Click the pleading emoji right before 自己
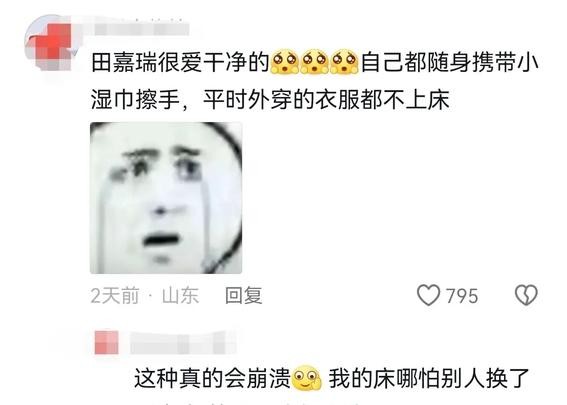Image resolution: width=567 pixels, height=405 pixels. 345,63
